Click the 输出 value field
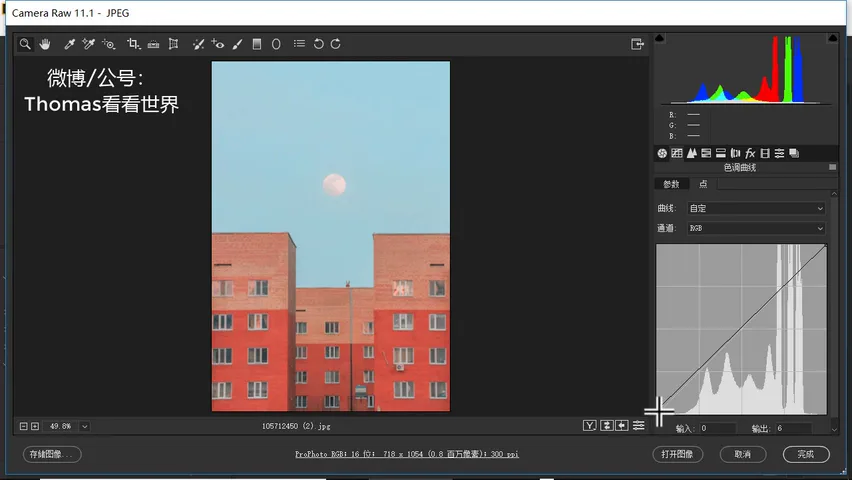Viewport: 852px width, 480px height. pos(793,428)
